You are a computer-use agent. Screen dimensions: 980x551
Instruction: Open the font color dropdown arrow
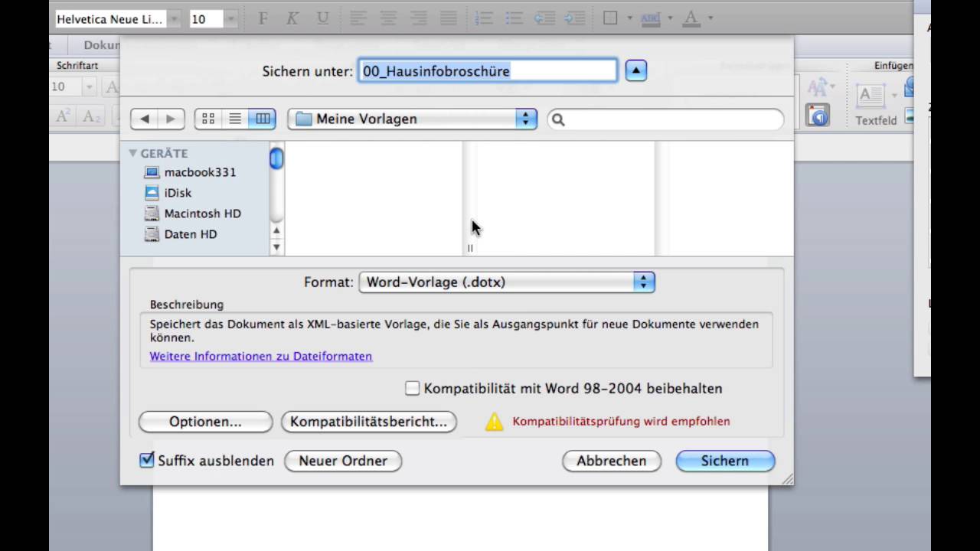(x=710, y=18)
